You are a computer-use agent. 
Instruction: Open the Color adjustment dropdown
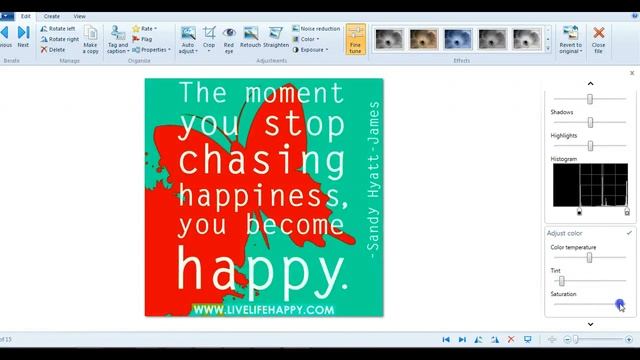tap(306, 39)
